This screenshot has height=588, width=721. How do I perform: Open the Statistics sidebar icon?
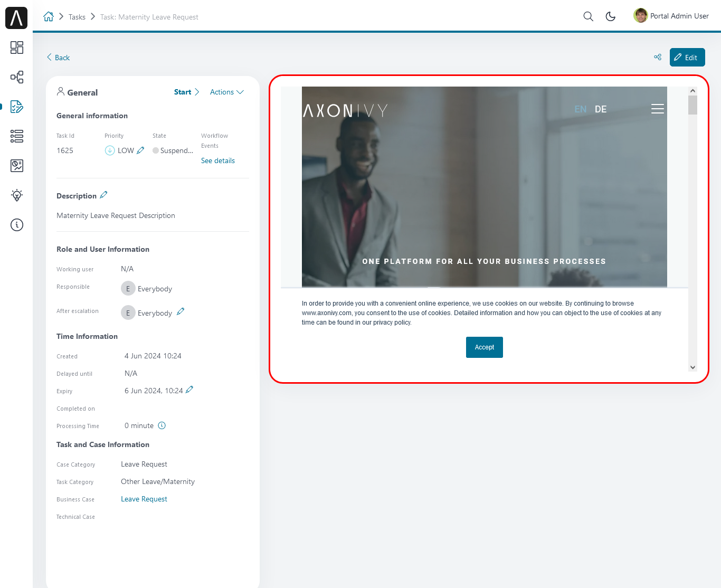17,166
